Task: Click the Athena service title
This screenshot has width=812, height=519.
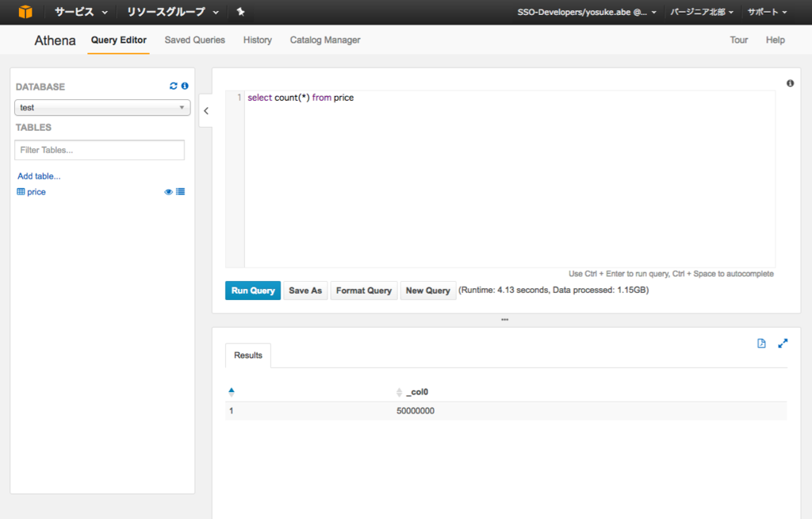Action: click(x=55, y=40)
